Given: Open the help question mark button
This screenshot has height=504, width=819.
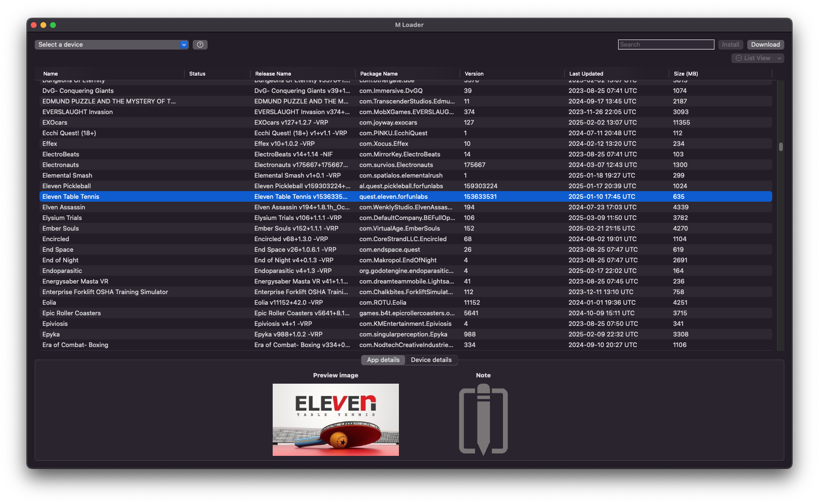Looking at the screenshot, I should click(200, 45).
